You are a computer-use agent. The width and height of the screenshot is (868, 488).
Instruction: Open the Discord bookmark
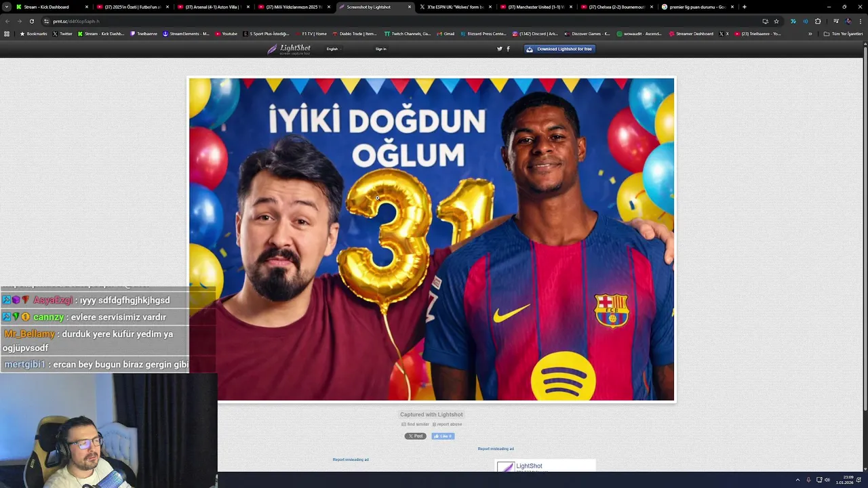(535, 33)
